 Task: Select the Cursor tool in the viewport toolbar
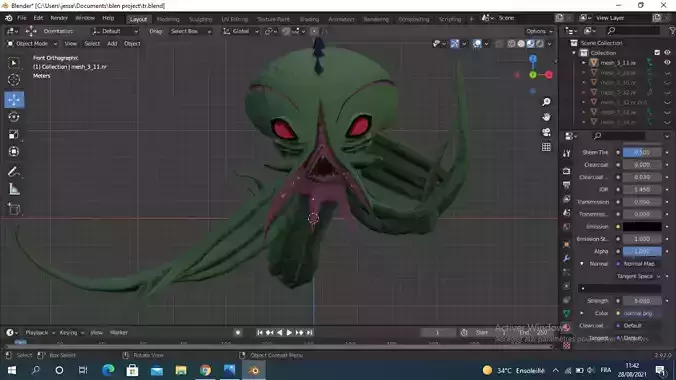(x=14, y=80)
